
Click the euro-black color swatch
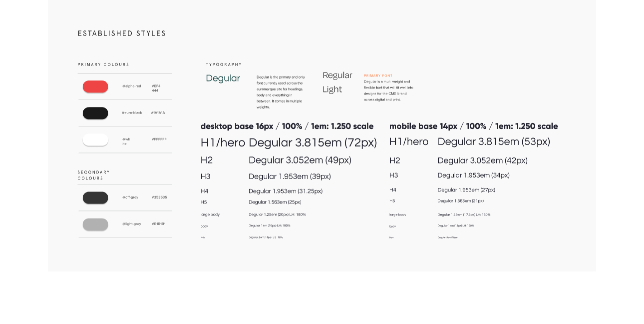pyautogui.click(x=95, y=112)
